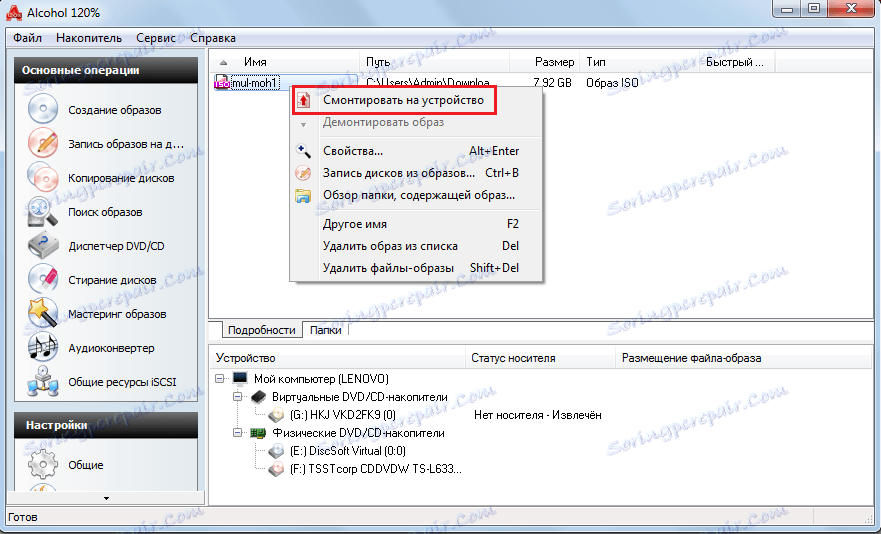Sort list by Размер column header

(545, 62)
